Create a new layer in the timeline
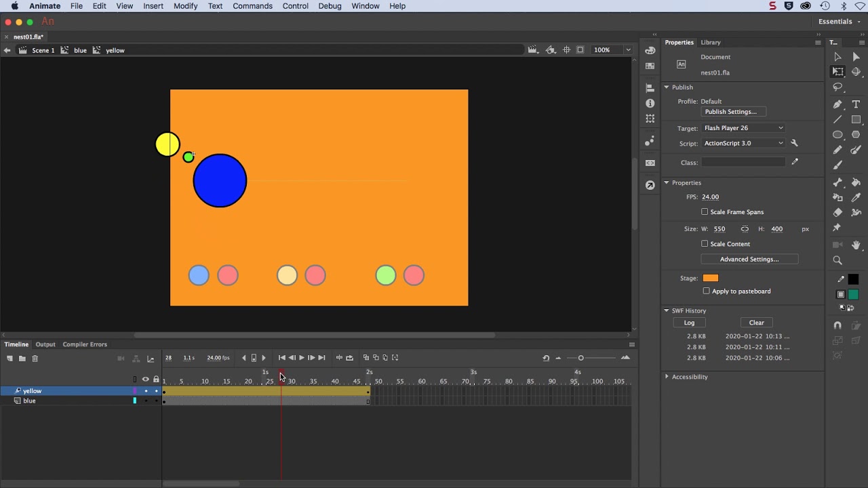868x488 pixels. click(x=10, y=359)
